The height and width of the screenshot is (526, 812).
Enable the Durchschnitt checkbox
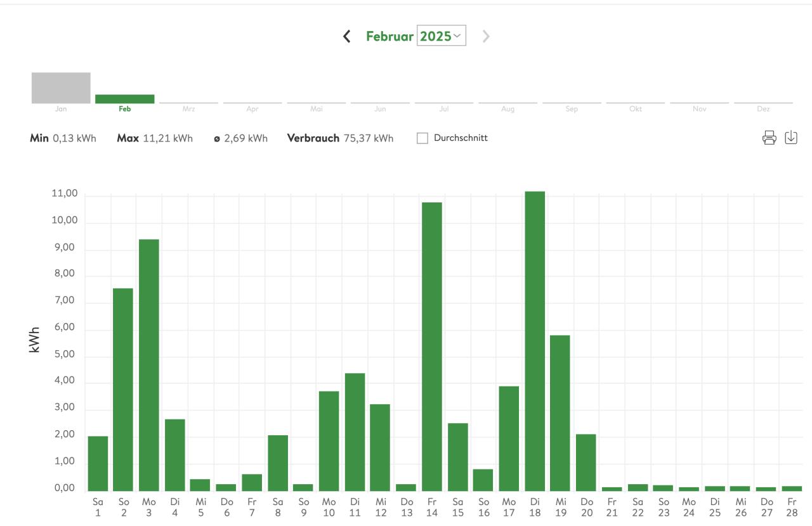(422, 138)
